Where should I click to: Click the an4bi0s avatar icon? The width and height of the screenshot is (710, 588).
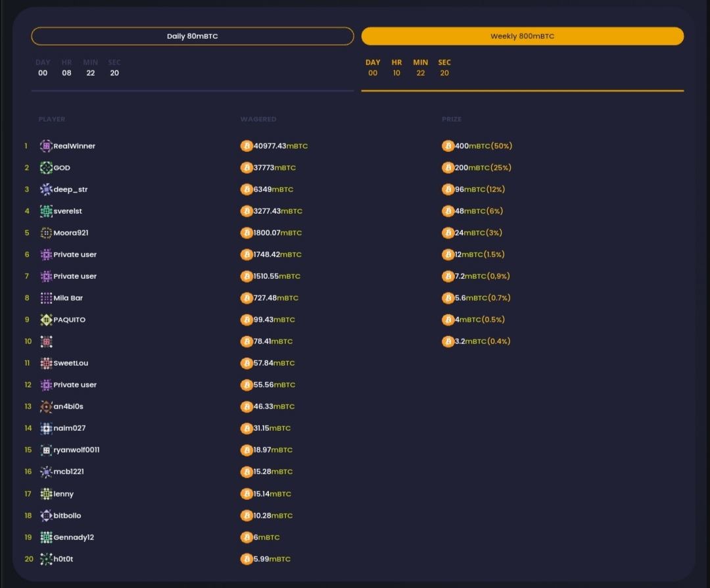point(46,406)
